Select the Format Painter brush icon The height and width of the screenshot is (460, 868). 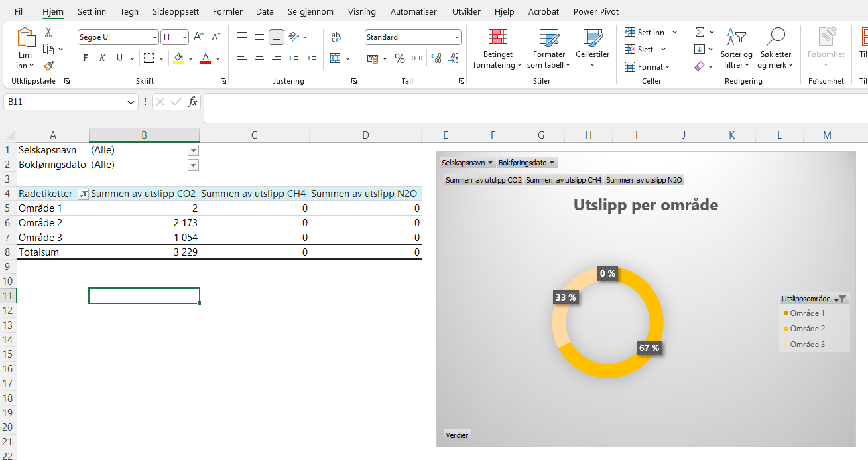point(48,66)
